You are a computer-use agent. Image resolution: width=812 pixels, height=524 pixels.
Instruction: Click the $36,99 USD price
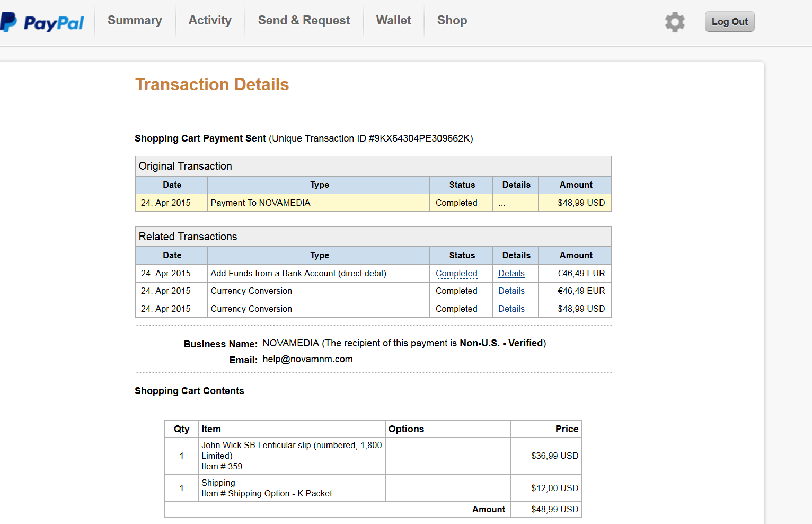coord(554,456)
